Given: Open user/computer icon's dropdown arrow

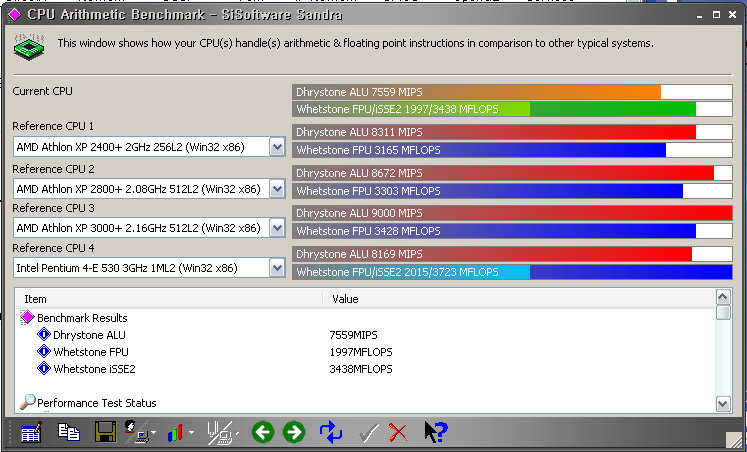Looking at the screenshot, I should (153, 433).
